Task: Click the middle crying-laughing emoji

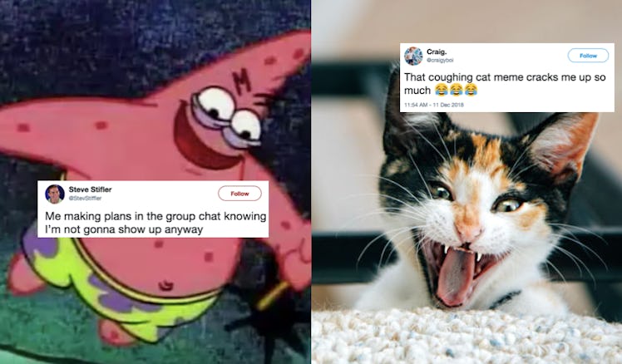Action: 456,90
